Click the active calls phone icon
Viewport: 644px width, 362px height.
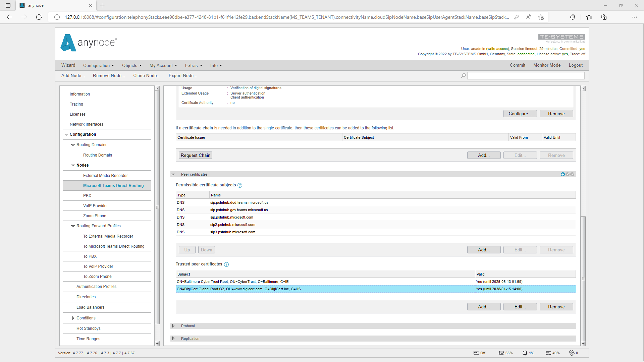coord(572,353)
